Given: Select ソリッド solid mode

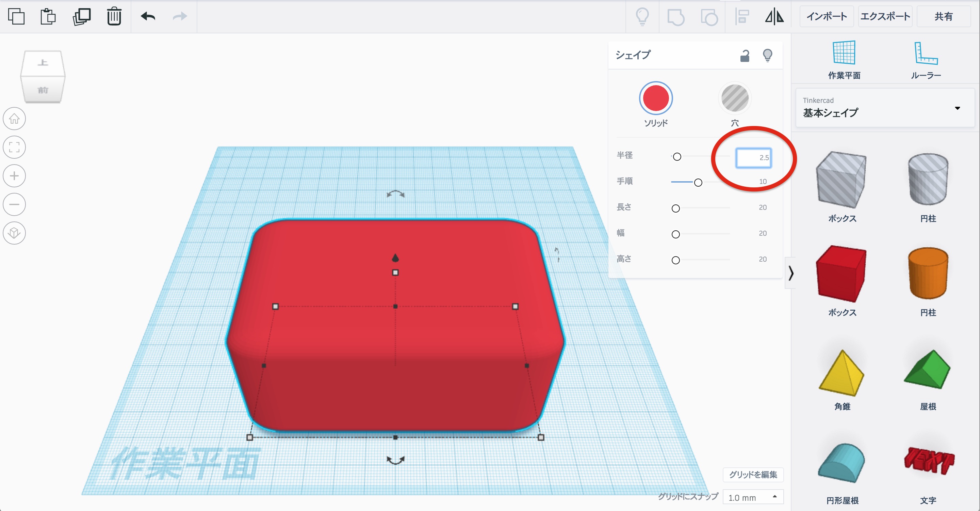Looking at the screenshot, I should (x=655, y=98).
